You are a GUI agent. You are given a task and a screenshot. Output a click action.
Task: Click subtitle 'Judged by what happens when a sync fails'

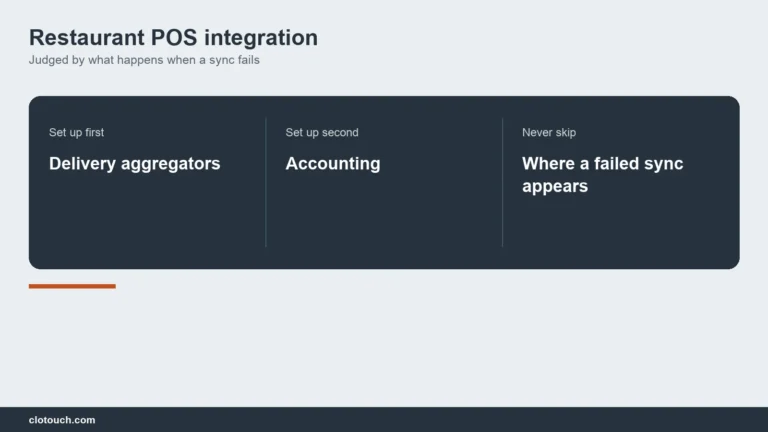tap(144, 60)
